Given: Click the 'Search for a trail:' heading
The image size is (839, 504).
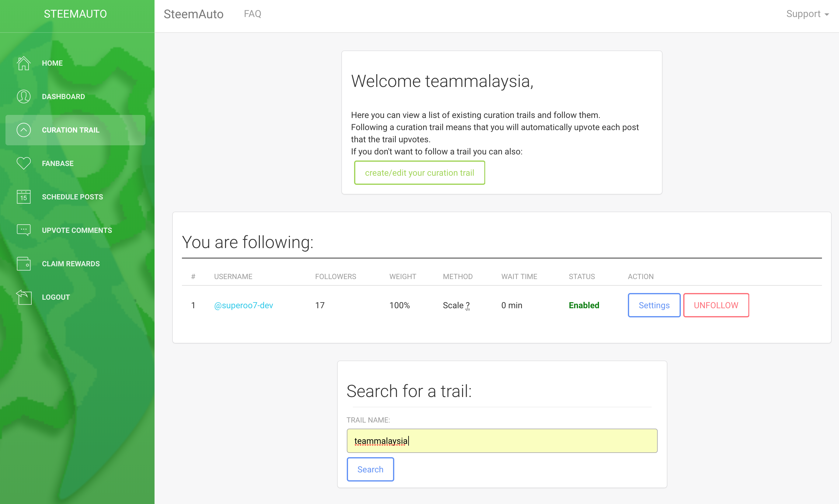Looking at the screenshot, I should point(409,391).
